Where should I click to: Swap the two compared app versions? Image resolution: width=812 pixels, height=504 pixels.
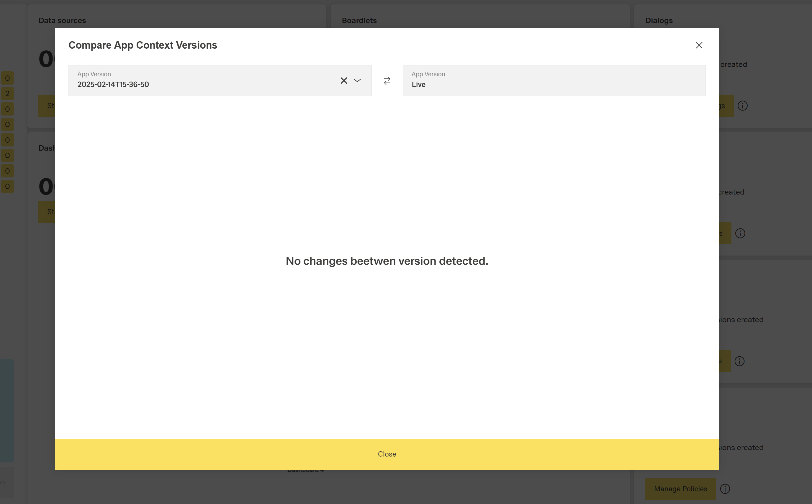click(387, 81)
